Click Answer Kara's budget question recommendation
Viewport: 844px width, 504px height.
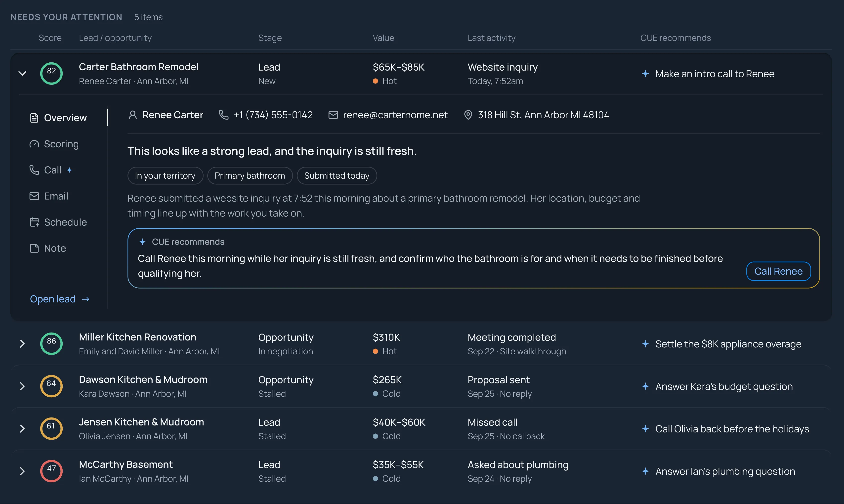click(724, 386)
